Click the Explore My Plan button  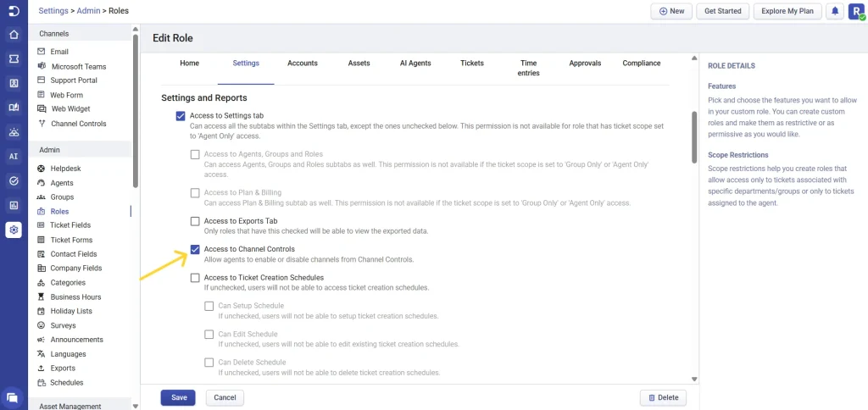[x=787, y=11]
